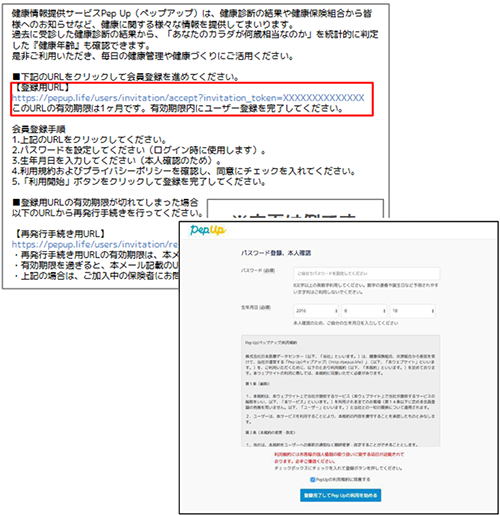Click the Pep Up terms of service title text

(271, 343)
